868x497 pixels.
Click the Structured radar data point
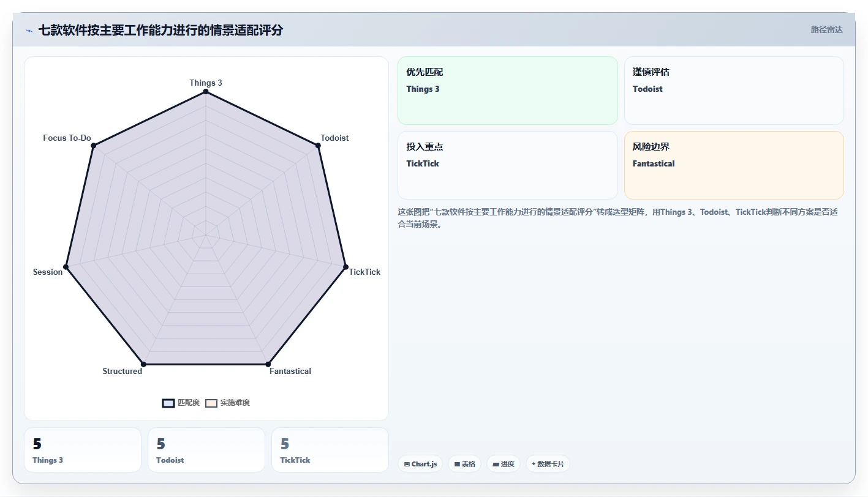coord(143,364)
